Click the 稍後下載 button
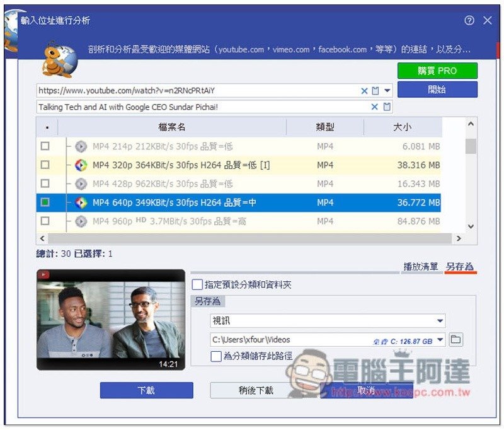The image size is (504, 430). pyautogui.click(x=256, y=390)
